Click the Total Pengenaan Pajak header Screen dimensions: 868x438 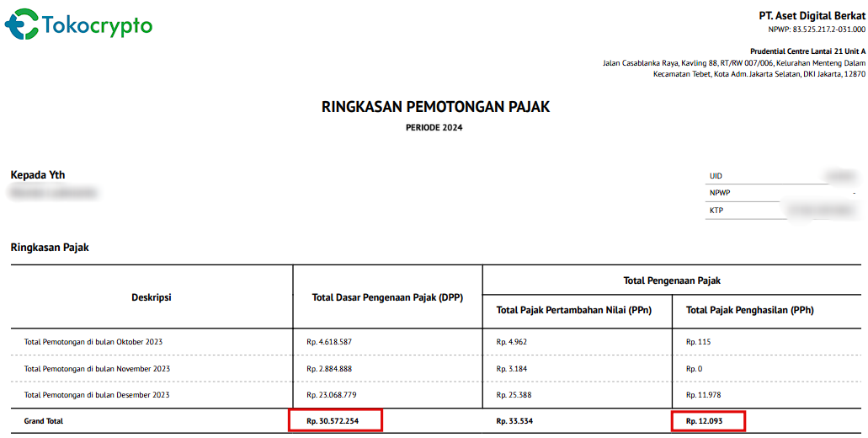672,280
